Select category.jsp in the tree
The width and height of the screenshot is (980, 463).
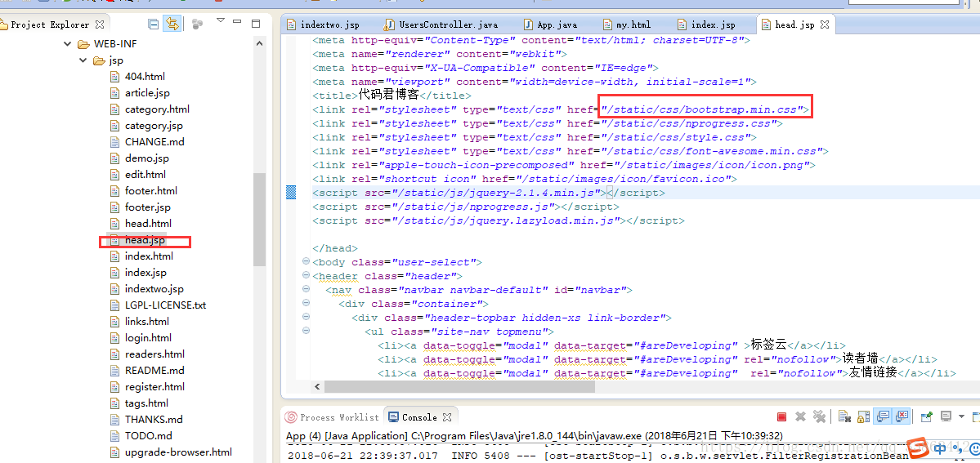coord(154,126)
